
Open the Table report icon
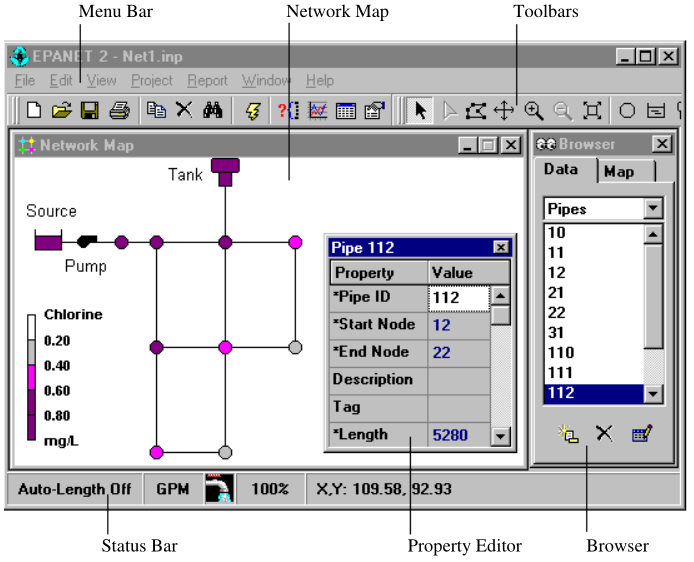pos(346,111)
